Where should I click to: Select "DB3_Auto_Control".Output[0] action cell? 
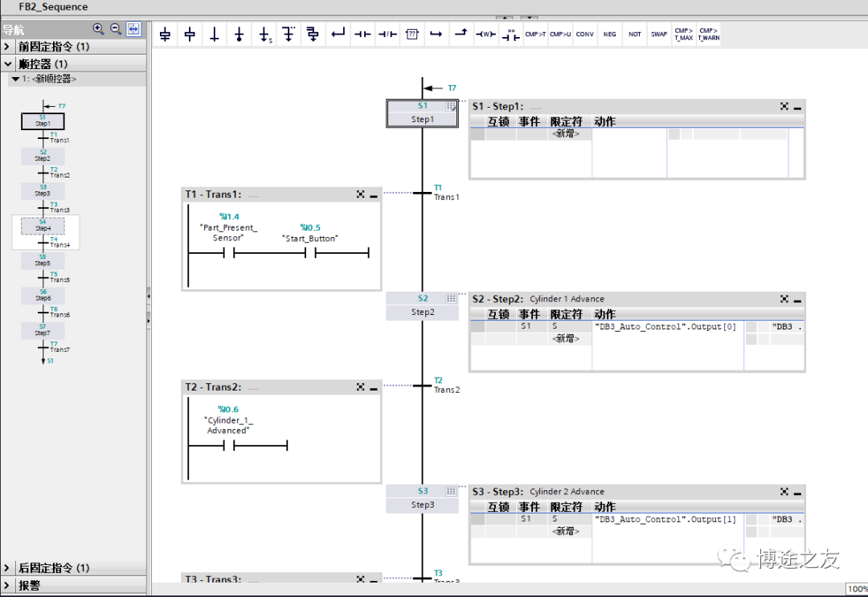(x=665, y=327)
